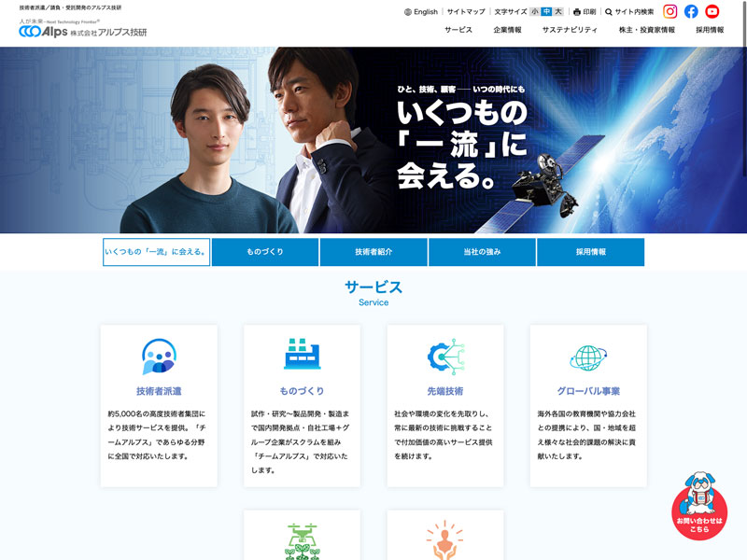Click the 技術者派遣 service icon
Screen dimensions: 747x560
159,356
